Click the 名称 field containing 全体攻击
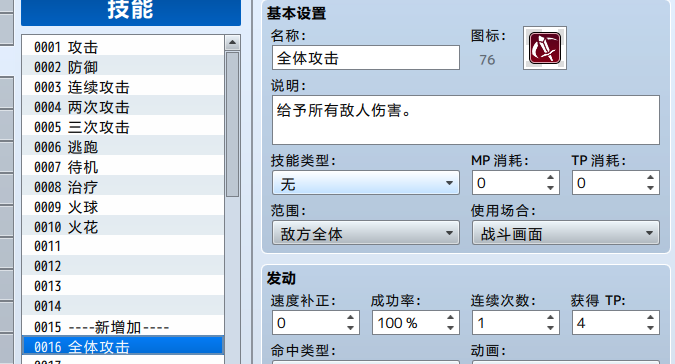Image resolution: width=675 pixels, height=364 pixels. (x=366, y=58)
